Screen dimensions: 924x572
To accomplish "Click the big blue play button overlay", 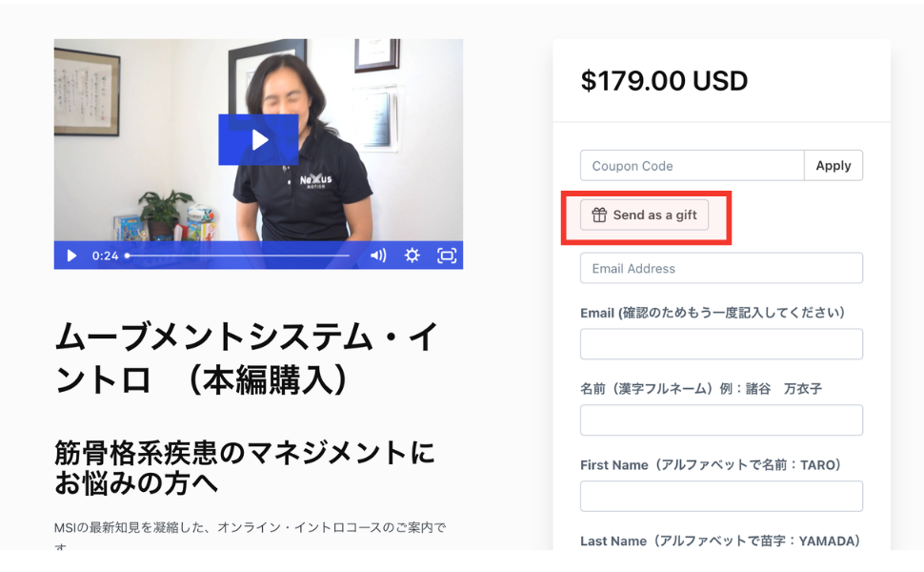I will click(x=258, y=140).
